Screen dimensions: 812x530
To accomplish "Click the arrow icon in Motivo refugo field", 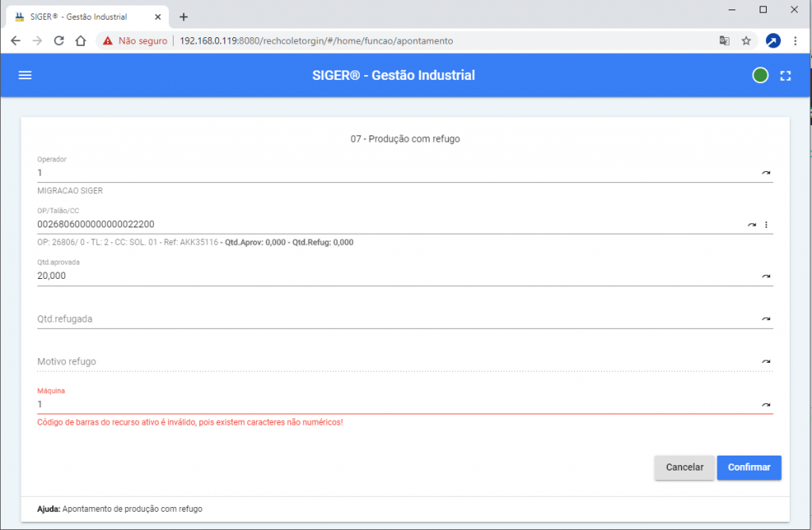I will (x=766, y=361).
